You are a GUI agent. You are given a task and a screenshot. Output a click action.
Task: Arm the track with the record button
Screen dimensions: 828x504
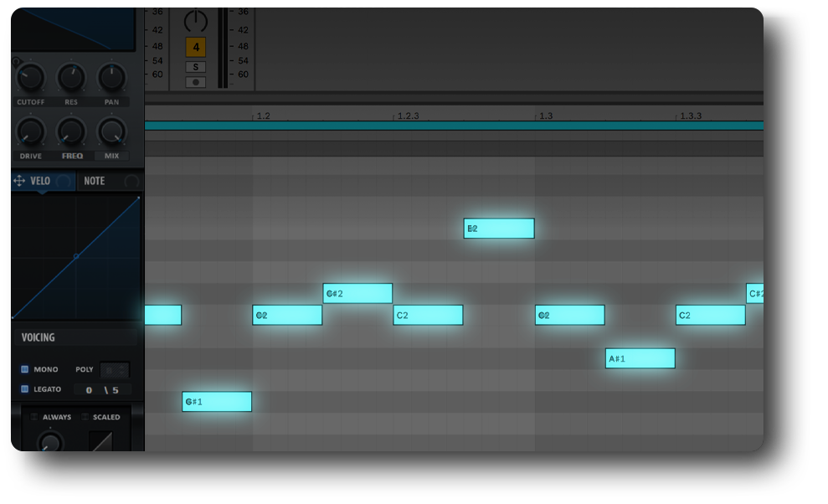pyautogui.click(x=195, y=82)
